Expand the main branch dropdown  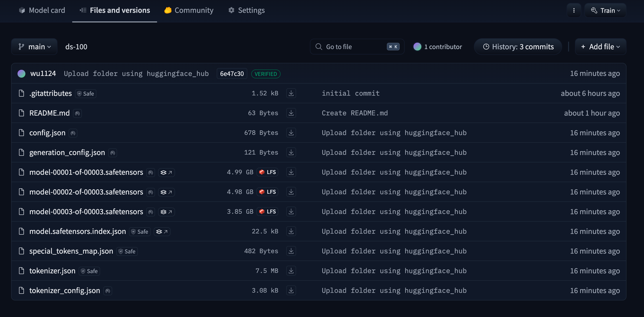(35, 47)
